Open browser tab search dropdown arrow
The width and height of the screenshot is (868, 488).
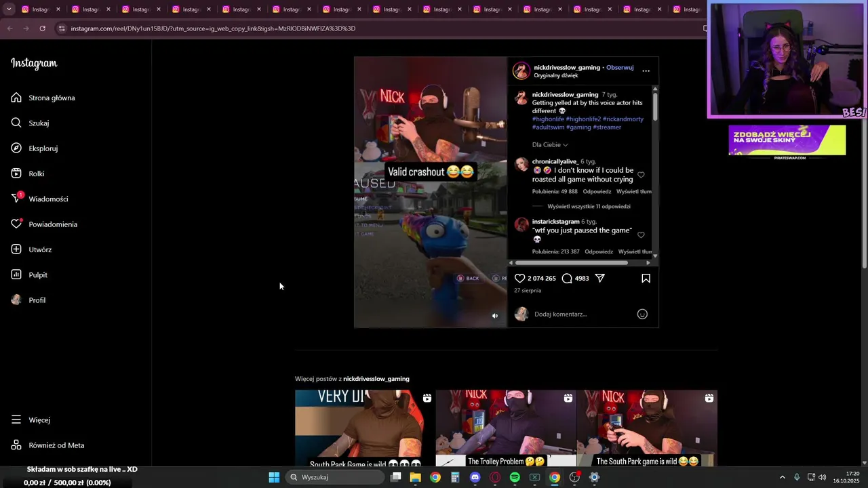click(x=9, y=9)
